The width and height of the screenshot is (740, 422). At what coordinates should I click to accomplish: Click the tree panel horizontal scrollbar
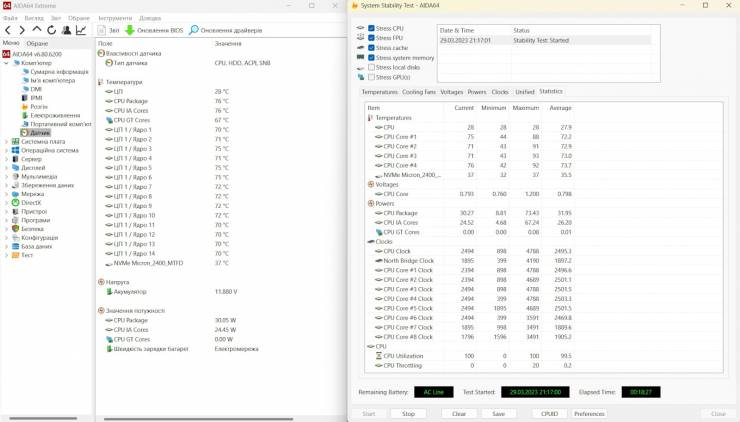tap(43, 418)
